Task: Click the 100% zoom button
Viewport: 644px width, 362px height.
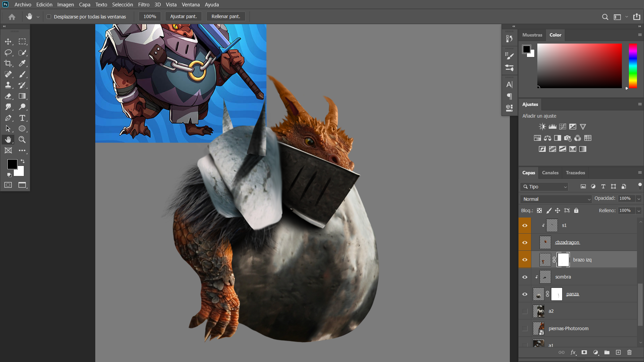Action: (x=150, y=16)
